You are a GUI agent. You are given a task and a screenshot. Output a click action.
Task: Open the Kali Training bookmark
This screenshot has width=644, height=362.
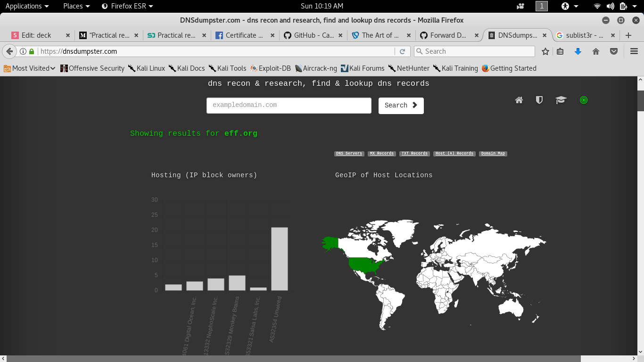point(455,68)
